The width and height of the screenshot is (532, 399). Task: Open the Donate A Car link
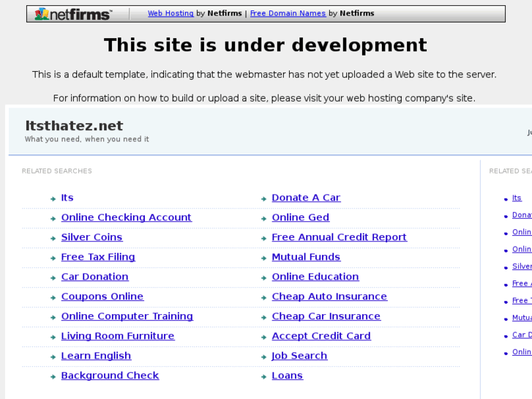tap(306, 198)
